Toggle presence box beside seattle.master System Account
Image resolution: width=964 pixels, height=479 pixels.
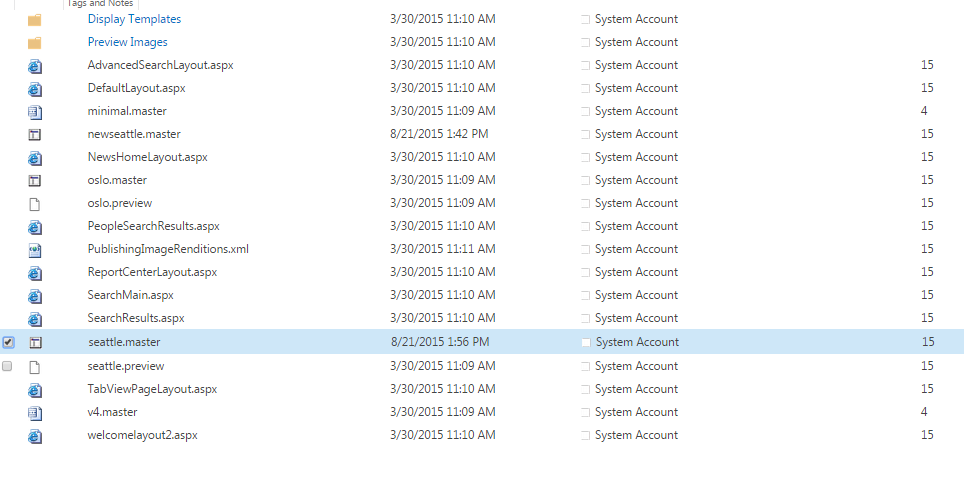point(586,342)
